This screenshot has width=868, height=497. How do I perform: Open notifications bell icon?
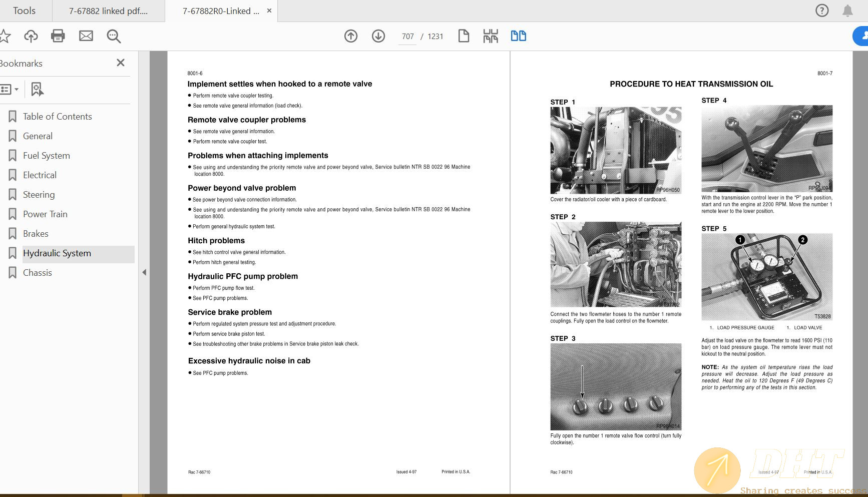coord(847,11)
